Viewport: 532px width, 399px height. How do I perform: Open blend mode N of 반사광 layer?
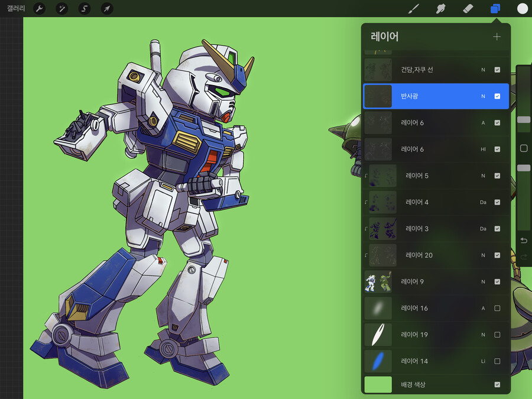pos(483,96)
